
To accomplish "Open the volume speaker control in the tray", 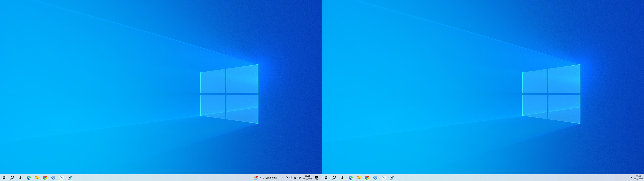I will click(290, 178).
